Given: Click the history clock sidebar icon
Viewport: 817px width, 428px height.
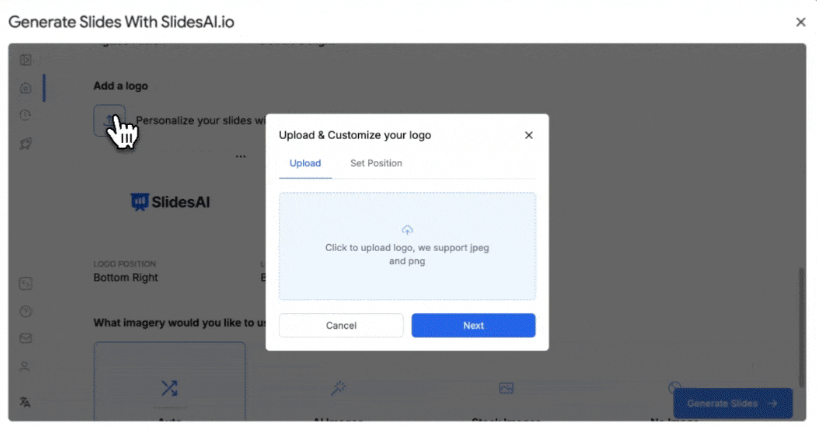Looking at the screenshot, I should coord(25,116).
